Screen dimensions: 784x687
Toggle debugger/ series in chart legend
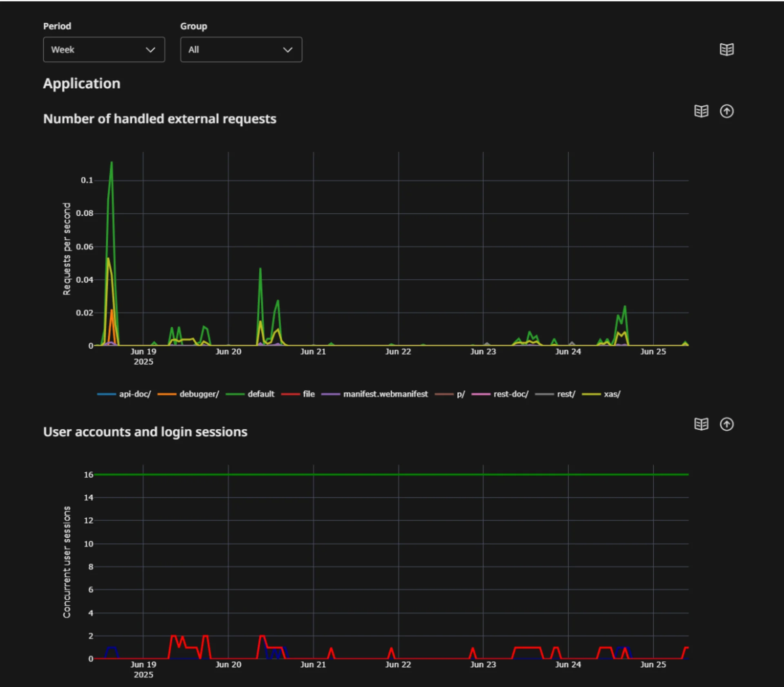click(x=188, y=394)
